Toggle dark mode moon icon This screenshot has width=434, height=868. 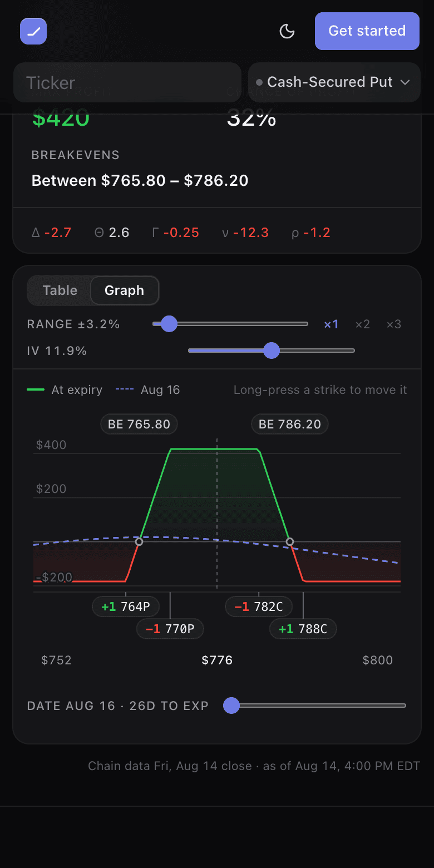[x=287, y=31]
